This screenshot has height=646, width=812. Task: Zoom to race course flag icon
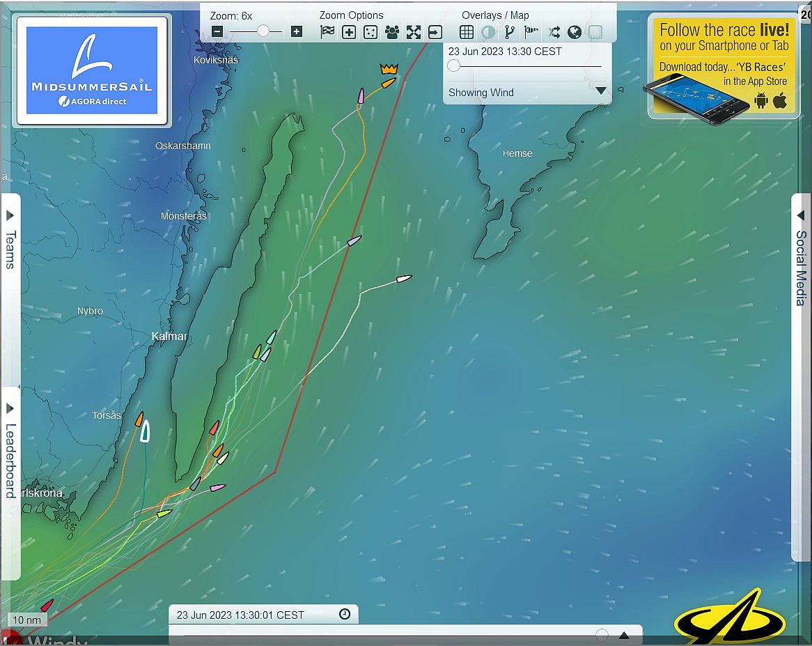(x=327, y=31)
